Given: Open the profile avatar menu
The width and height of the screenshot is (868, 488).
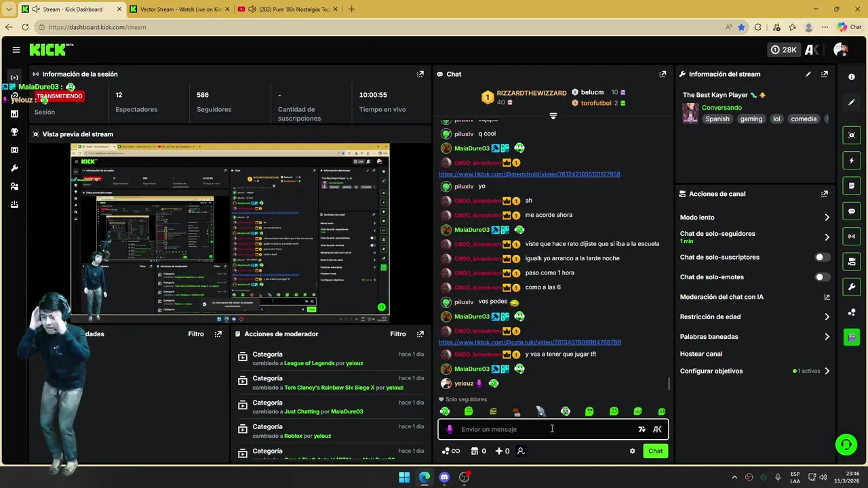Looking at the screenshot, I should tap(841, 49).
